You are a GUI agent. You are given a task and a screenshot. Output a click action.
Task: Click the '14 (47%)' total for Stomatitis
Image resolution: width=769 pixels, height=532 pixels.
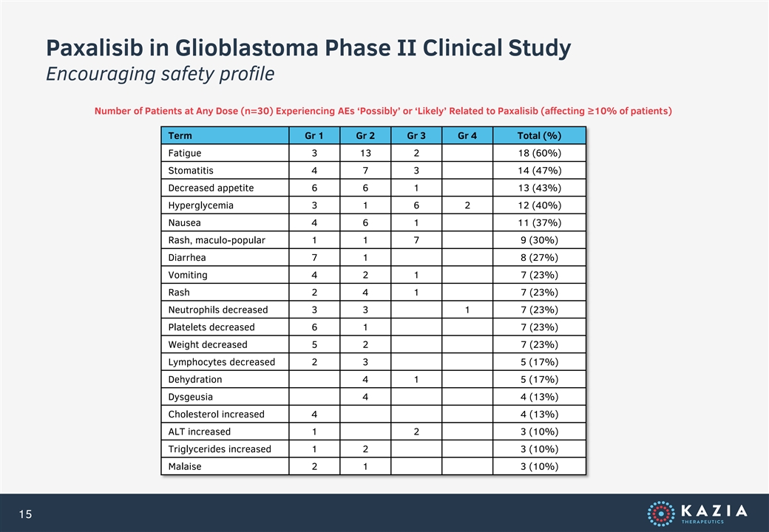pos(540,171)
